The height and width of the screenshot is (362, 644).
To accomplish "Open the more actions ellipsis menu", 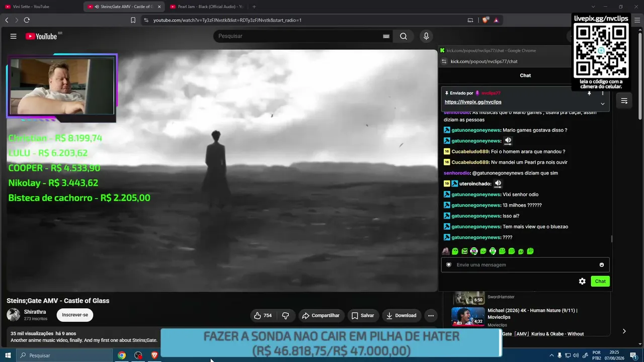I will click(431, 316).
